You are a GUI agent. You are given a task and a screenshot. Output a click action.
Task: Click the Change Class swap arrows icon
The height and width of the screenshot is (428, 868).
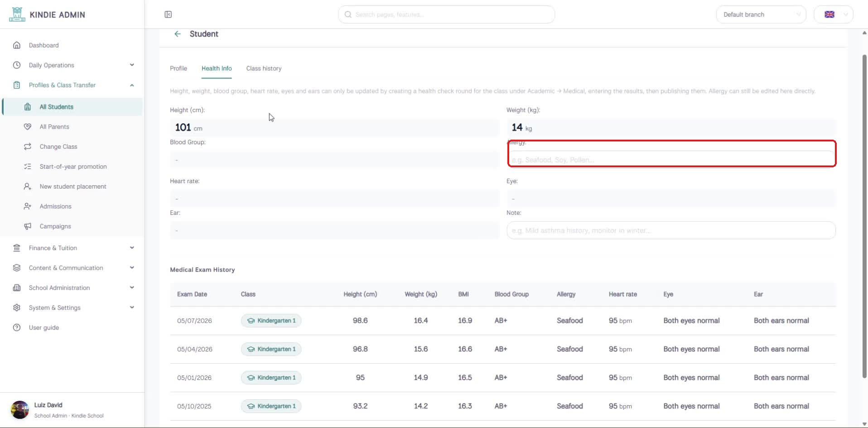28,147
